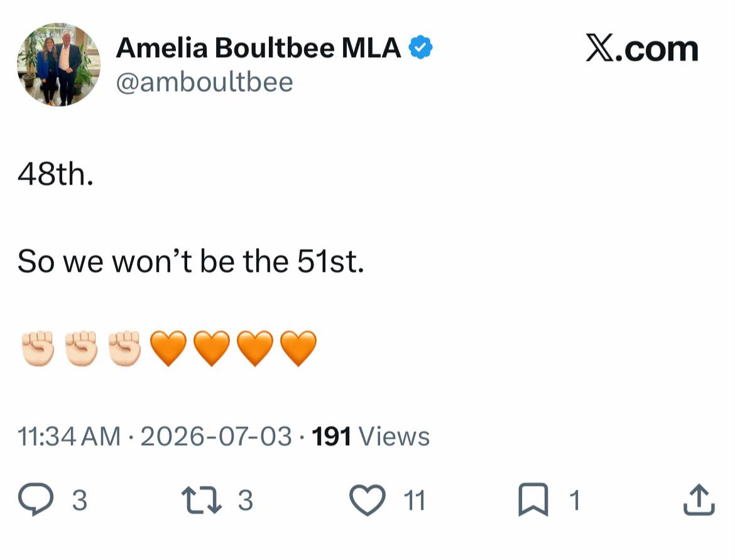Click the 2026-07-03 date
735x560 pixels.
click(216, 437)
